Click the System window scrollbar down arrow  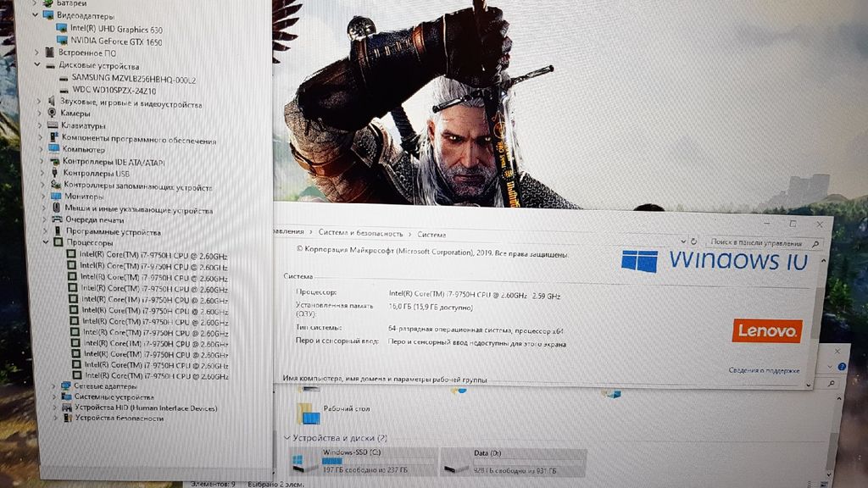(x=809, y=384)
